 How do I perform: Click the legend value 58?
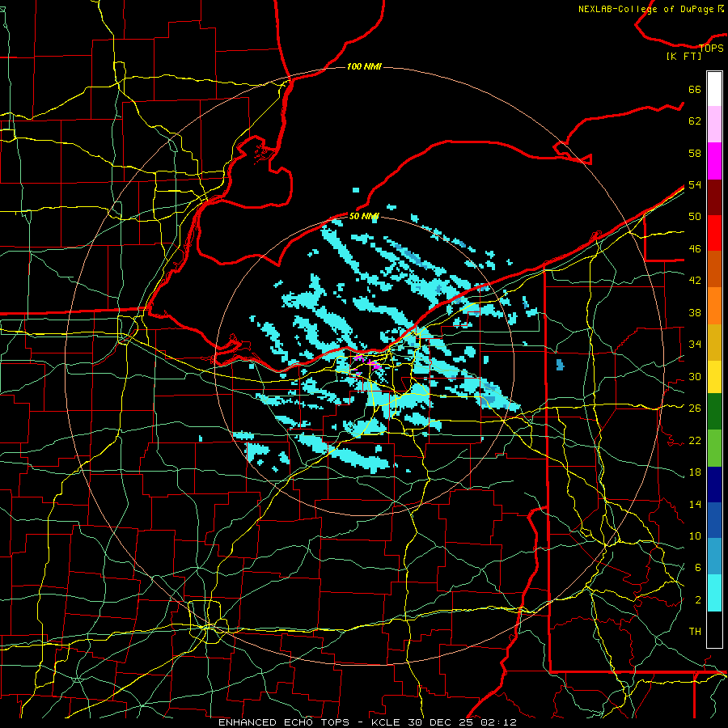coord(695,153)
